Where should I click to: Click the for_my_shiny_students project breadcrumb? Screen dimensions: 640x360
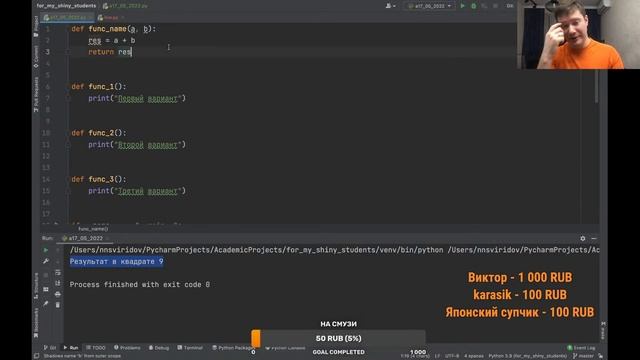[x=66, y=6]
